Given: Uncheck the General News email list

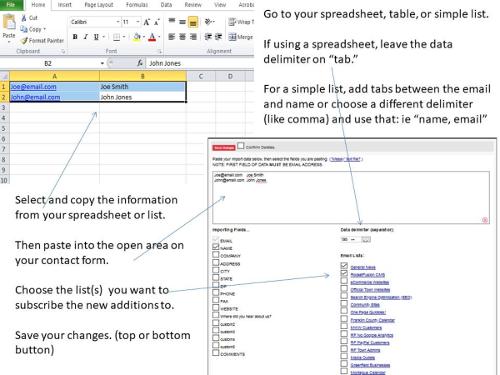Looking at the screenshot, I should [344, 266].
